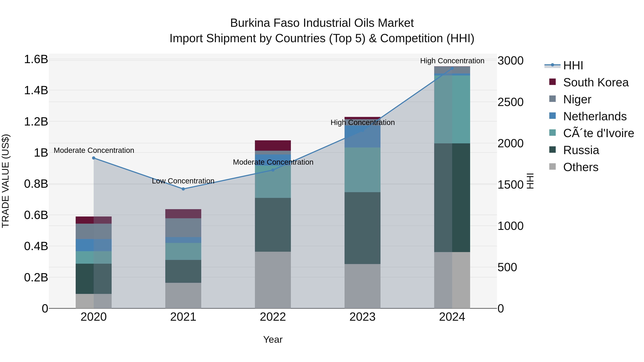This screenshot has width=644, height=362.
Task: Click the 2023 x-axis year label
Action: pos(362,317)
